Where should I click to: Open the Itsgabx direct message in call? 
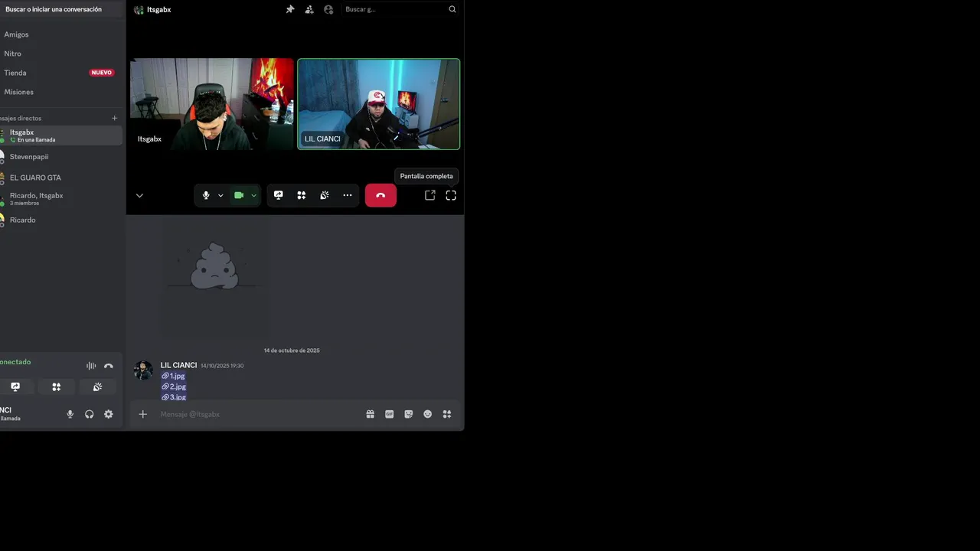coord(60,135)
